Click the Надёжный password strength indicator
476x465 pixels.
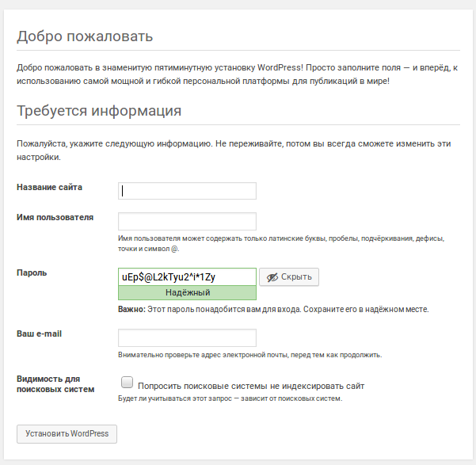click(187, 292)
